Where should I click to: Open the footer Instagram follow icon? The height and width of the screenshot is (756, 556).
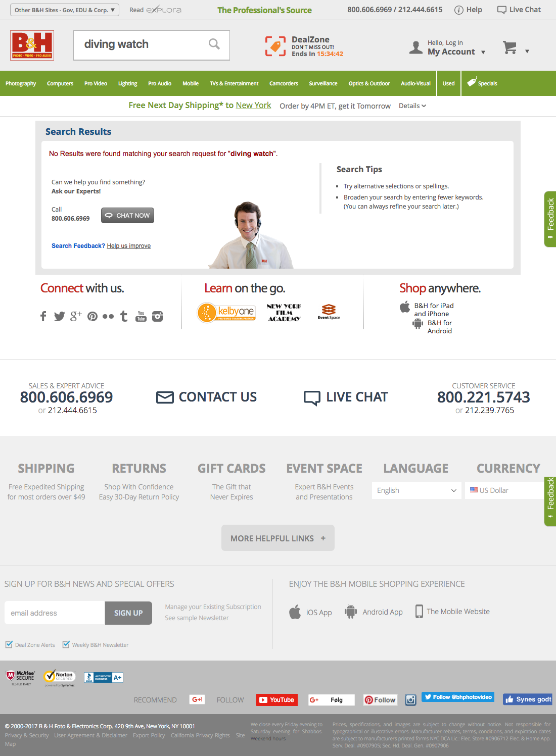pyautogui.click(x=411, y=700)
